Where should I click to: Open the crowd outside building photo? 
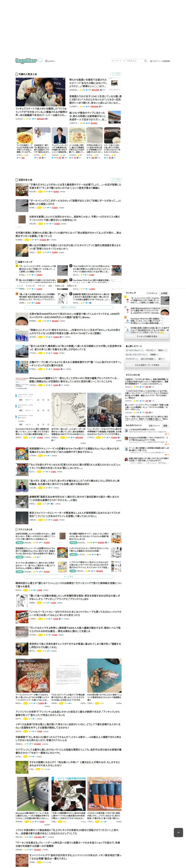[x=104, y=410]
